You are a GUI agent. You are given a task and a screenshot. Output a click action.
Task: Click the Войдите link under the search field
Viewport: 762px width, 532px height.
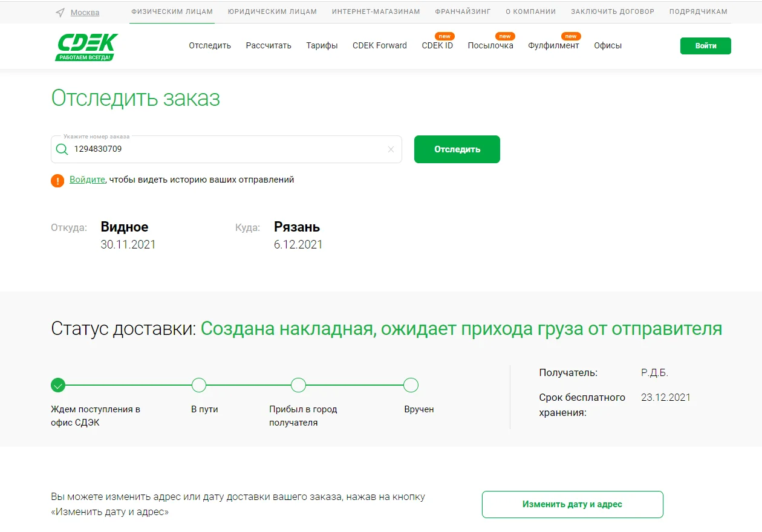87,180
